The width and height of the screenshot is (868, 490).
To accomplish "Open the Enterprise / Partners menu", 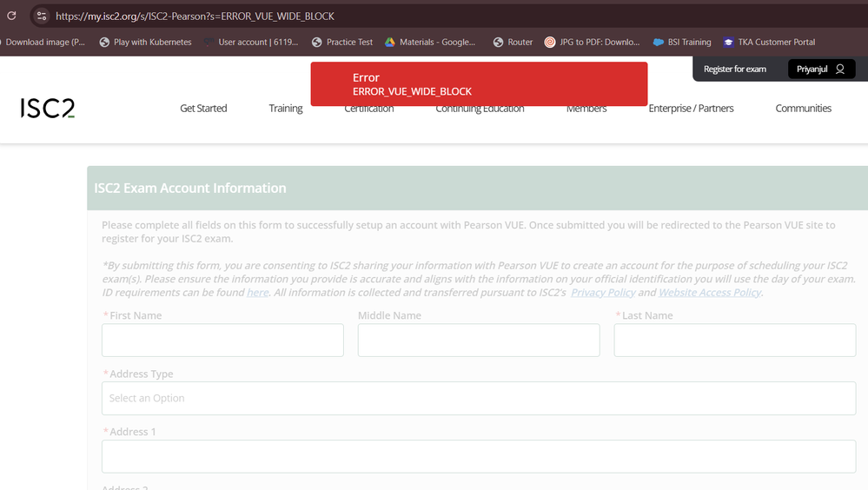I will coord(691,109).
